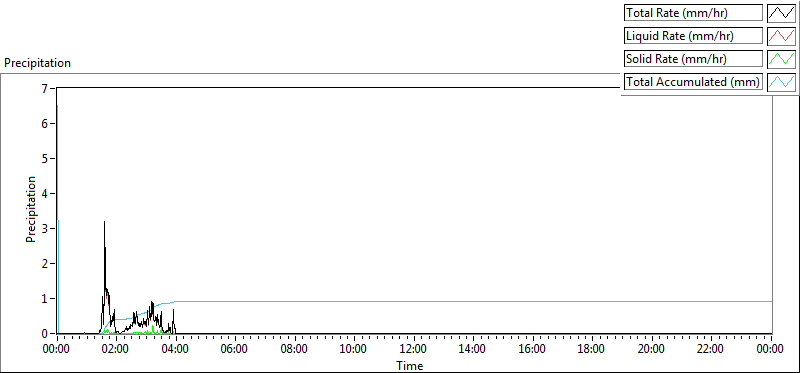Viewport: 800px width, 373px height.
Task: Click the 12:00 time axis label
Action: 414,349
